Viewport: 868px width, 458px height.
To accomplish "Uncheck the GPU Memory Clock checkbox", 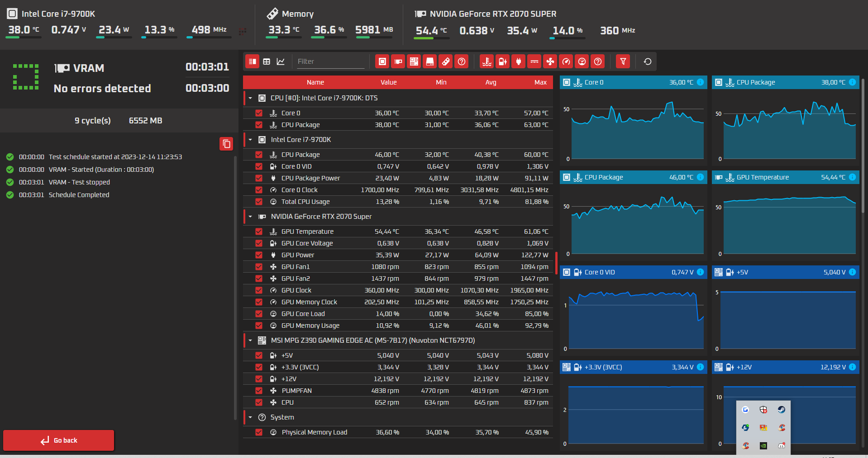I will tap(259, 302).
